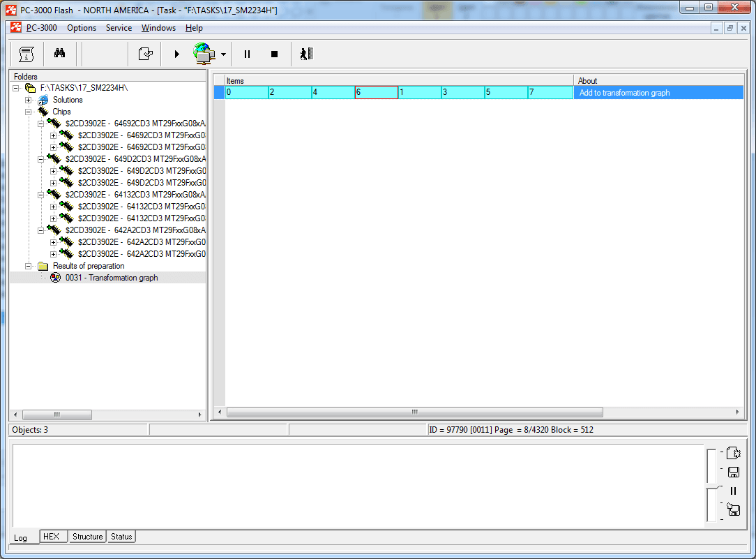
Task: Click the exit running-man toolbar icon
Action: [x=306, y=54]
